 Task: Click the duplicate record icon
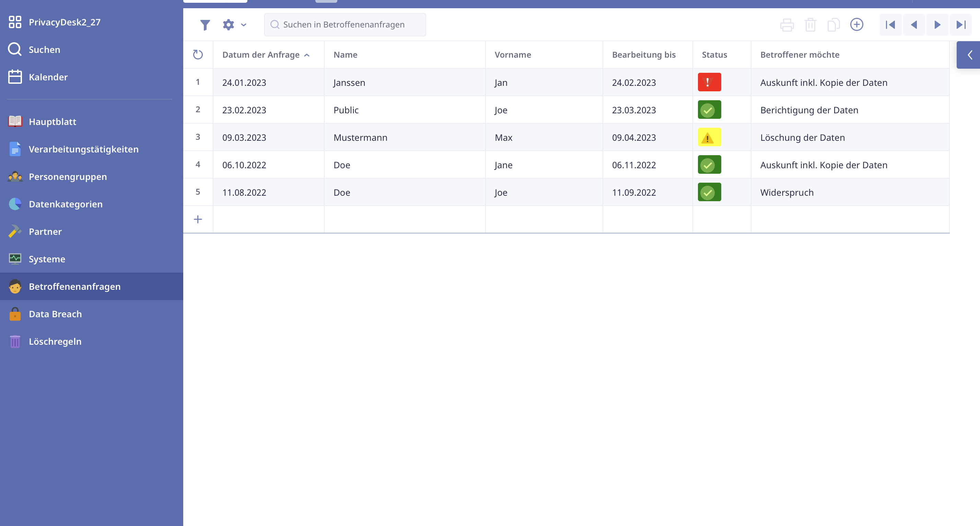(833, 25)
